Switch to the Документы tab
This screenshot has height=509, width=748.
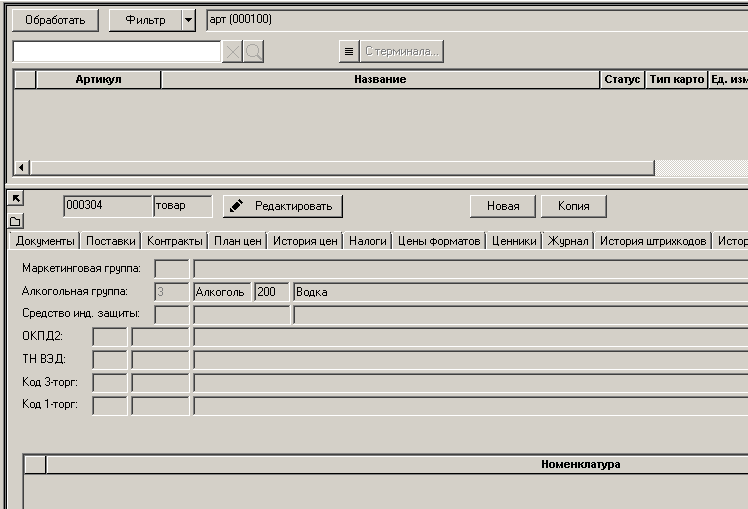[45, 241]
